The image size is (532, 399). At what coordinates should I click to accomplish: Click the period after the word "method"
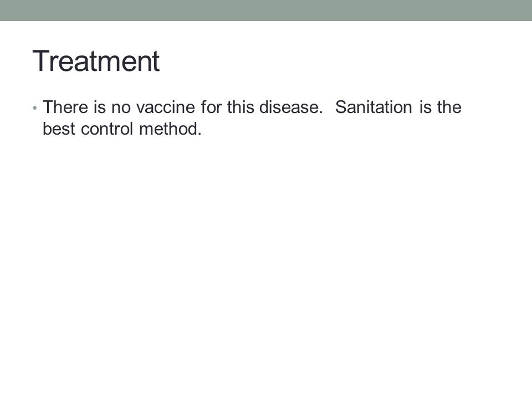tap(200, 134)
